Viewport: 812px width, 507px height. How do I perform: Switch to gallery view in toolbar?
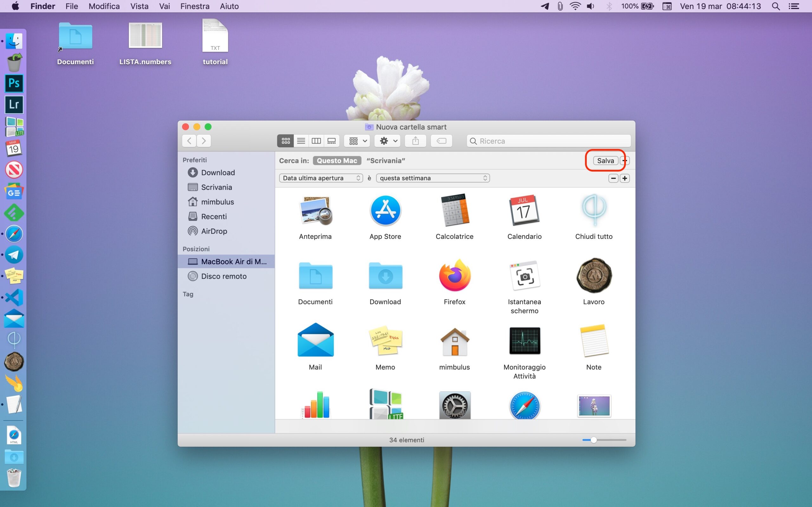pos(331,141)
